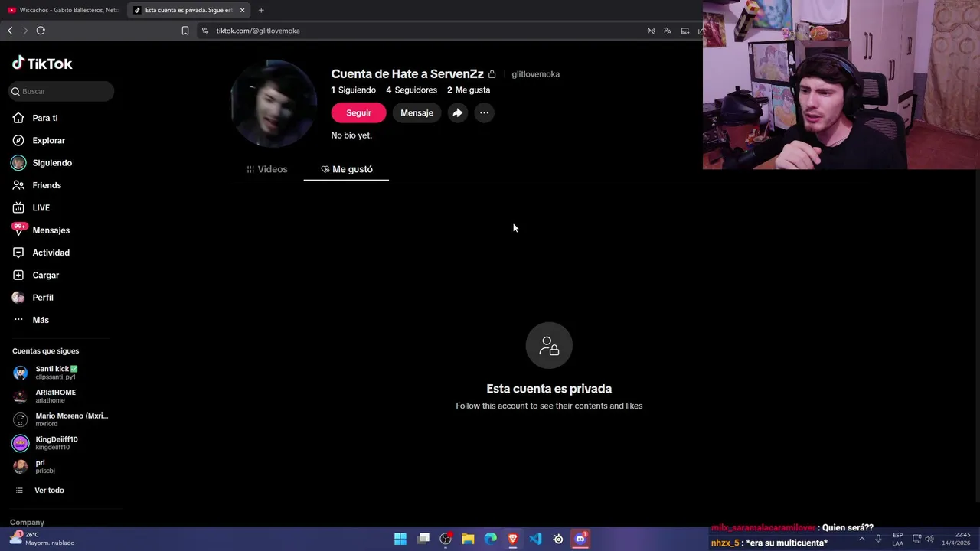Click the Company footer link
The height and width of the screenshot is (551, 980).
[x=27, y=522]
